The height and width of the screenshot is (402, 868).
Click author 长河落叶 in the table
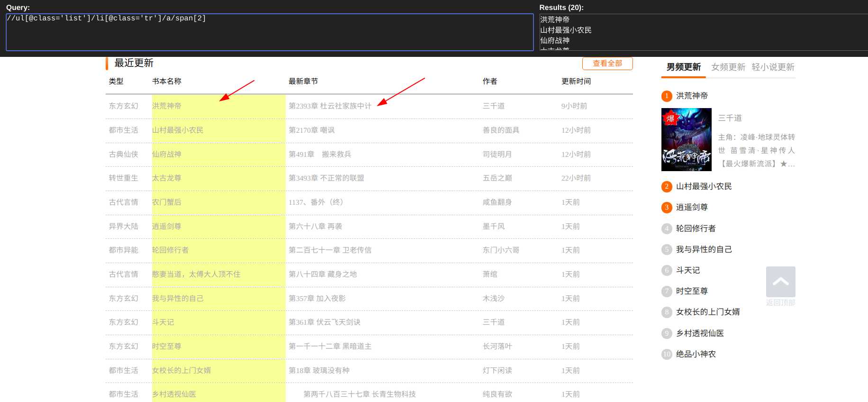pos(497,346)
